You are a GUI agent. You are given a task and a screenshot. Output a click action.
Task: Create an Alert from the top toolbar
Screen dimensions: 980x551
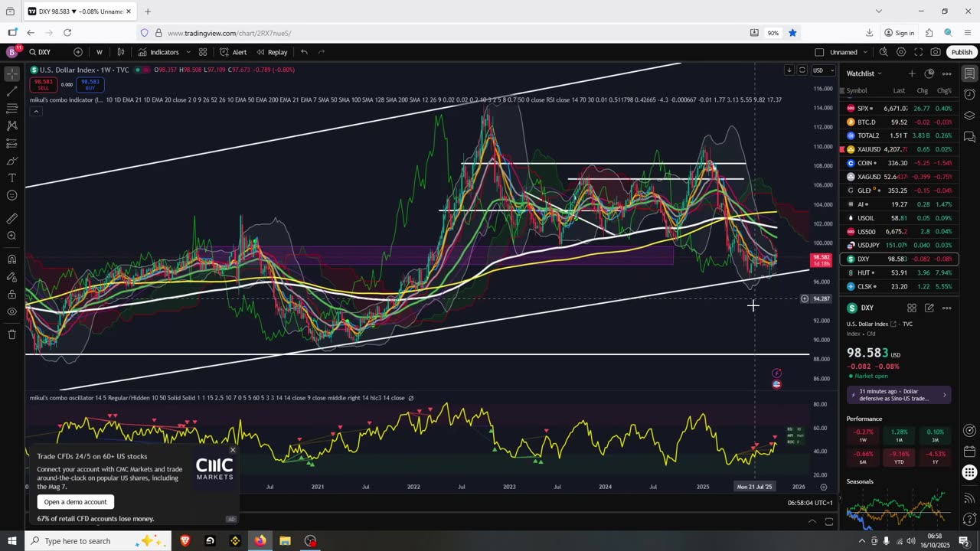pos(233,52)
